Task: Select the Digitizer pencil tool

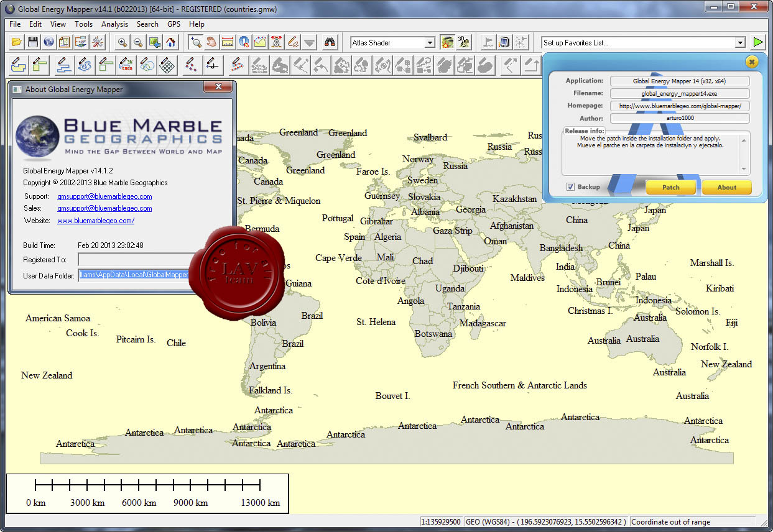Action: 293,42
